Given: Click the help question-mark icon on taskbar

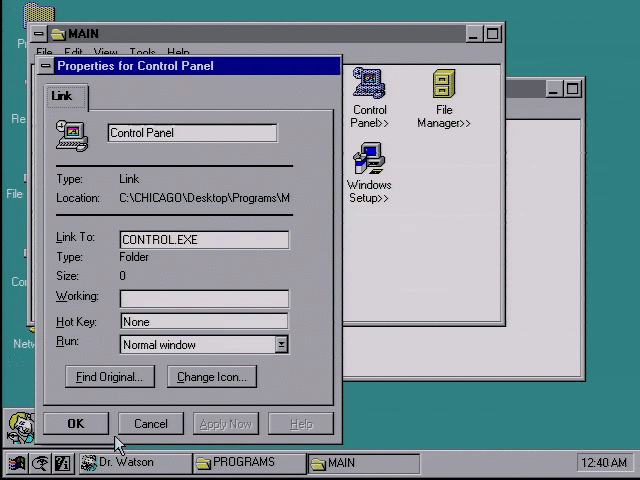Looking at the screenshot, I should pyautogui.click(x=62, y=463).
